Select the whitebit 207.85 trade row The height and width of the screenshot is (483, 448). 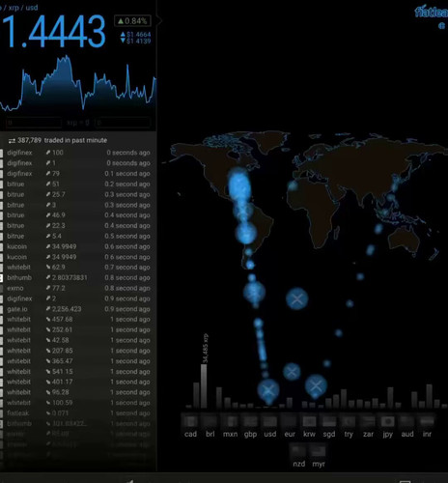78,351
